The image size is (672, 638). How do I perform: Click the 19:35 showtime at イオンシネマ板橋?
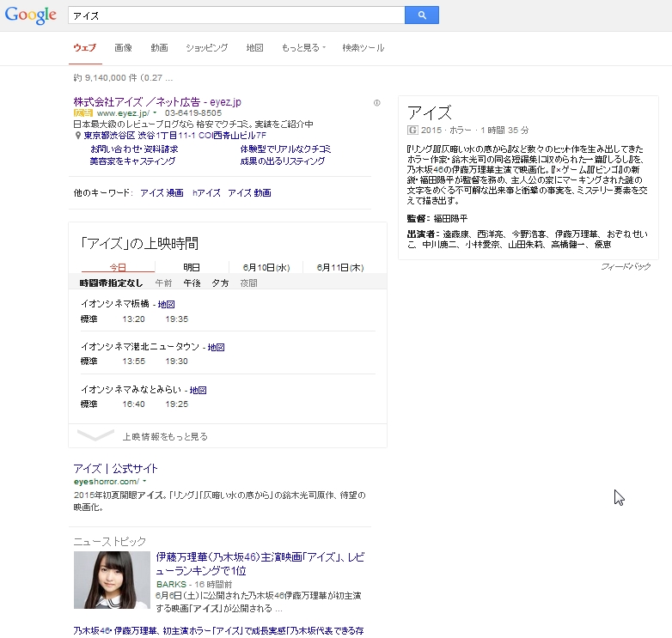point(177,319)
